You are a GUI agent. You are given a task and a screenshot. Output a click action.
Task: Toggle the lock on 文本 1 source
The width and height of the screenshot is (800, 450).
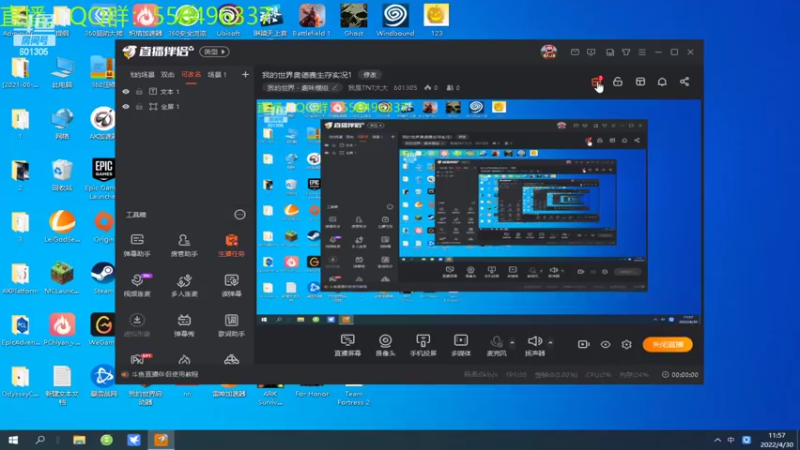[139, 91]
